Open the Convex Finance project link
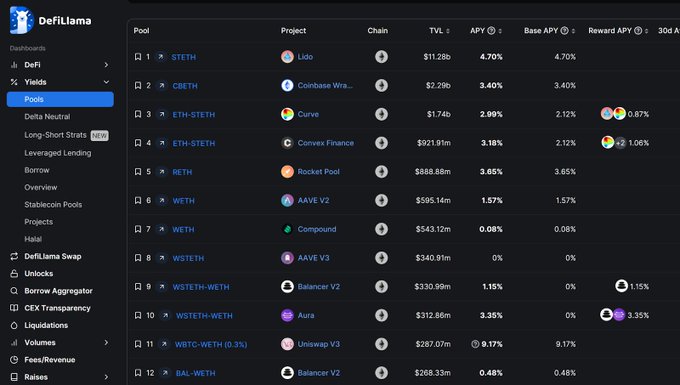The height and width of the screenshot is (385, 680). [x=326, y=143]
